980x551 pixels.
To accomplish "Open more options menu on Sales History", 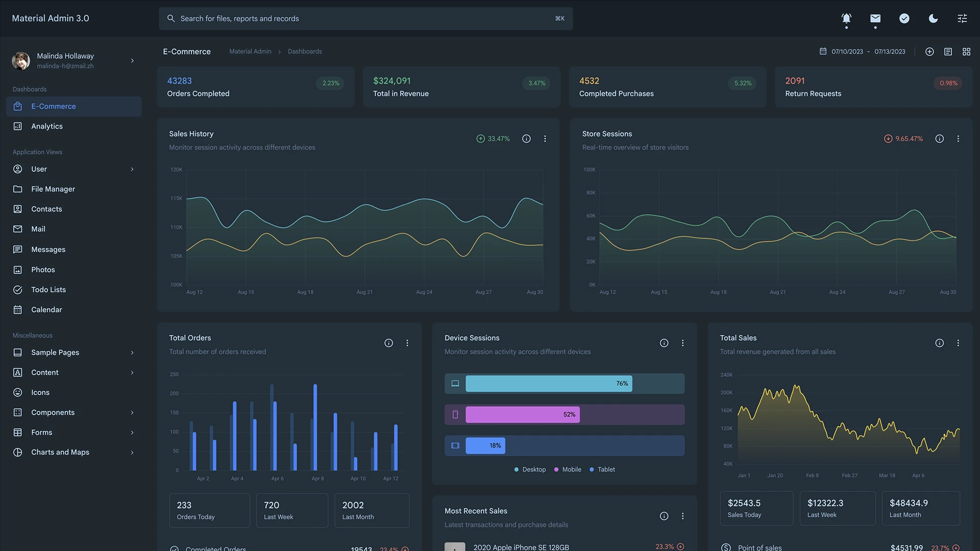I will pos(545,139).
